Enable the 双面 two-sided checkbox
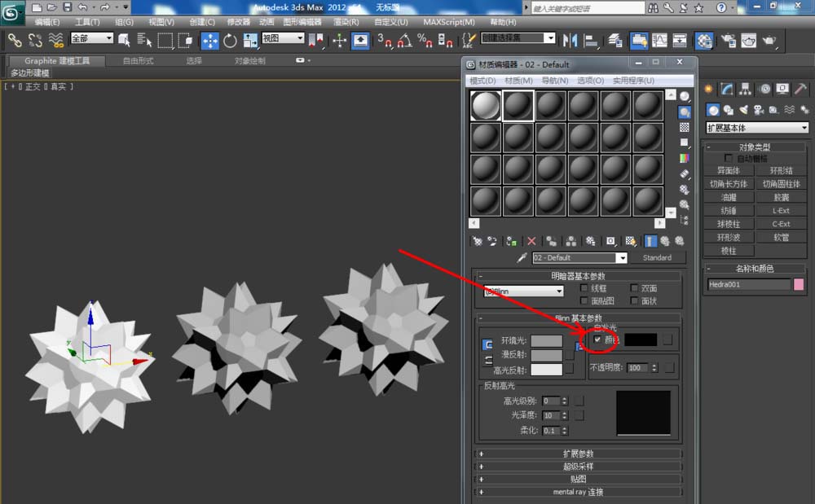Viewport: 815px width, 504px height. [634, 288]
